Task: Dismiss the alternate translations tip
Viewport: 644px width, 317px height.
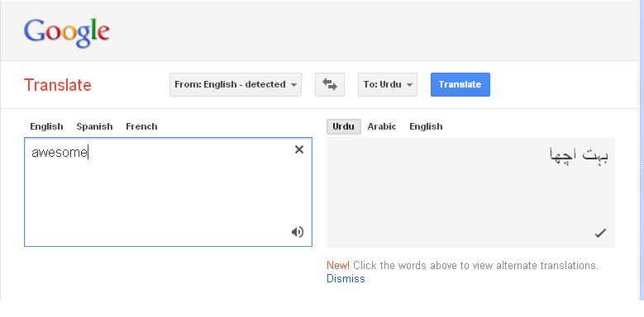Action: (346, 279)
